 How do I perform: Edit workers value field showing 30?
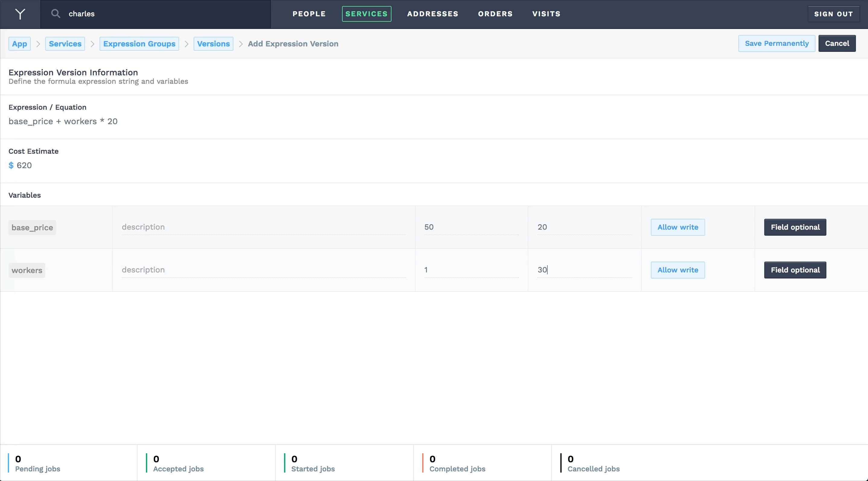click(x=584, y=270)
